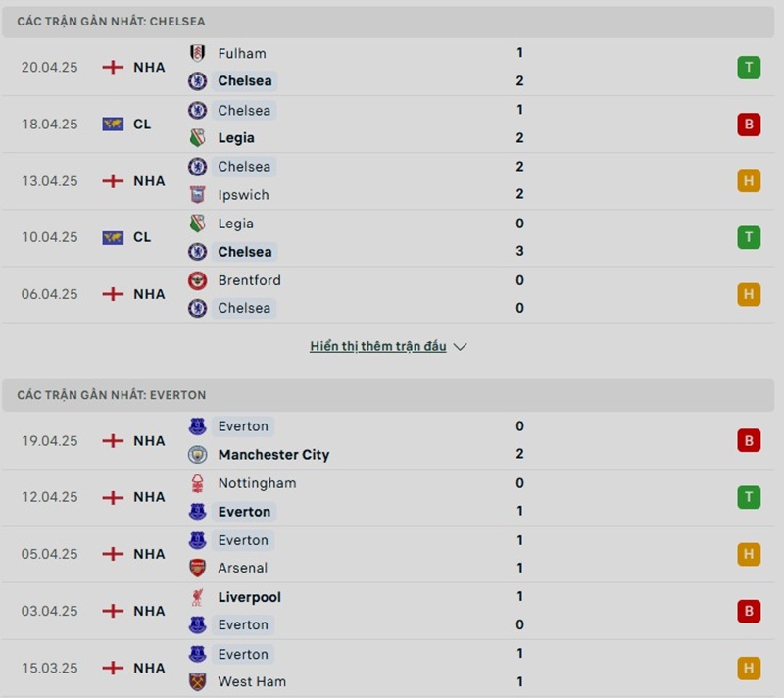Click red B badge for Chelsea vs Legia
784x698 pixels.
pyautogui.click(x=749, y=125)
